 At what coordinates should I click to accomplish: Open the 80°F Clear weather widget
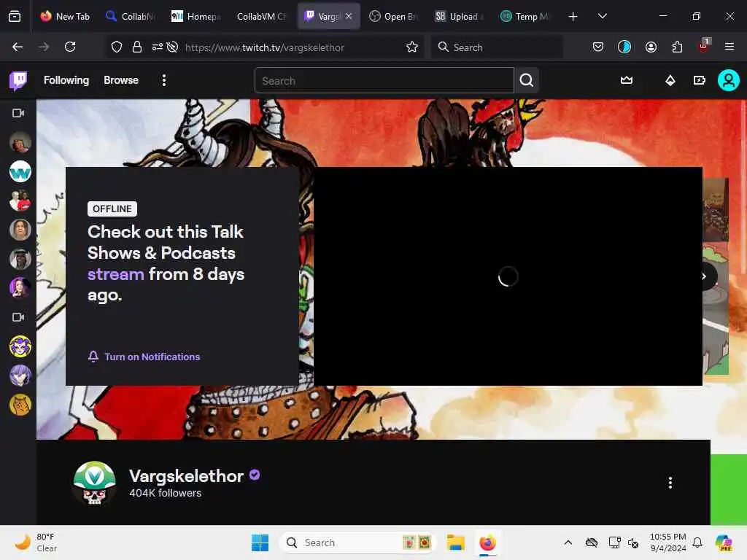coord(35,542)
